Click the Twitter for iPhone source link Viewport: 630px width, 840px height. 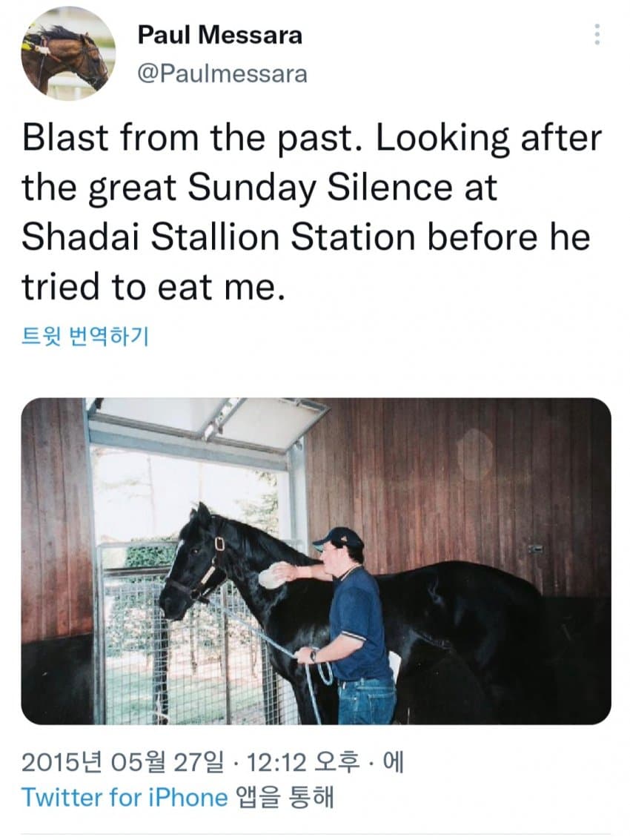point(125,797)
